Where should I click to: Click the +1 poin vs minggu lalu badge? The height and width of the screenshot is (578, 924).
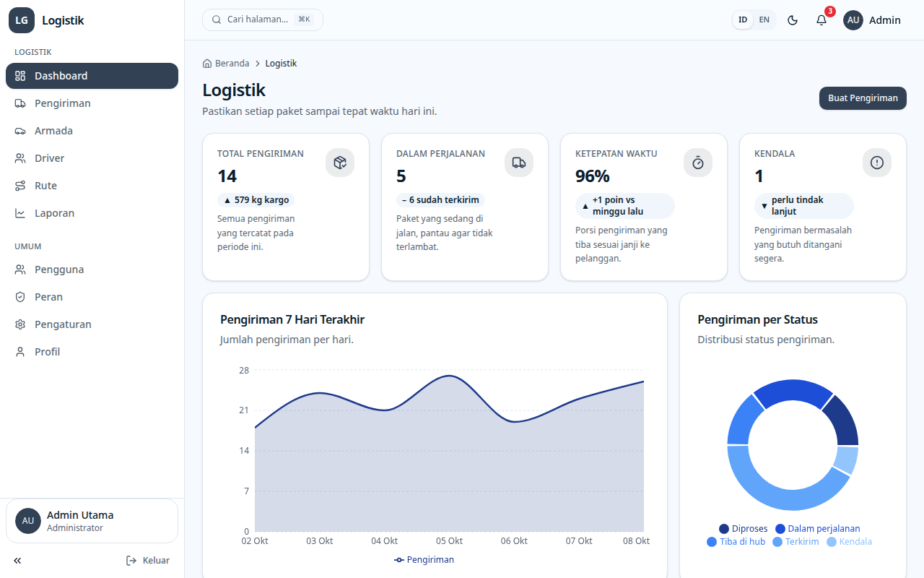625,206
